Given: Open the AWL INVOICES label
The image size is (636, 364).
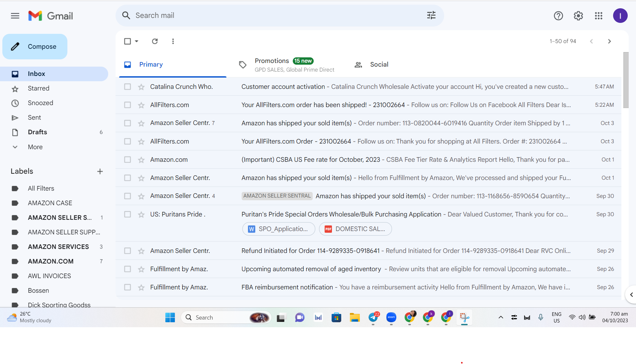Looking at the screenshot, I should (x=49, y=276).
